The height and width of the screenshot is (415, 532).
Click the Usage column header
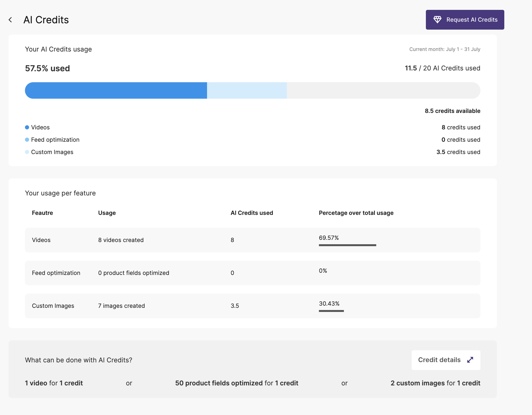click(107, 213)
